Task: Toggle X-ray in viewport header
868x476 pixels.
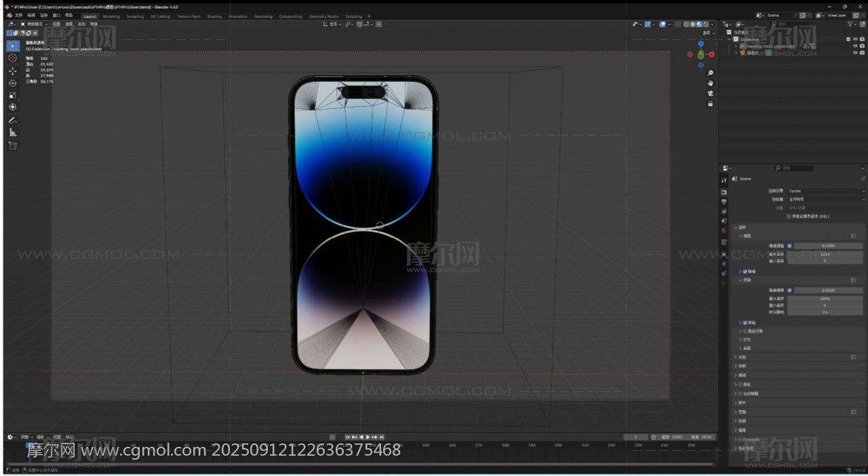Action: (x=677, y=24)
